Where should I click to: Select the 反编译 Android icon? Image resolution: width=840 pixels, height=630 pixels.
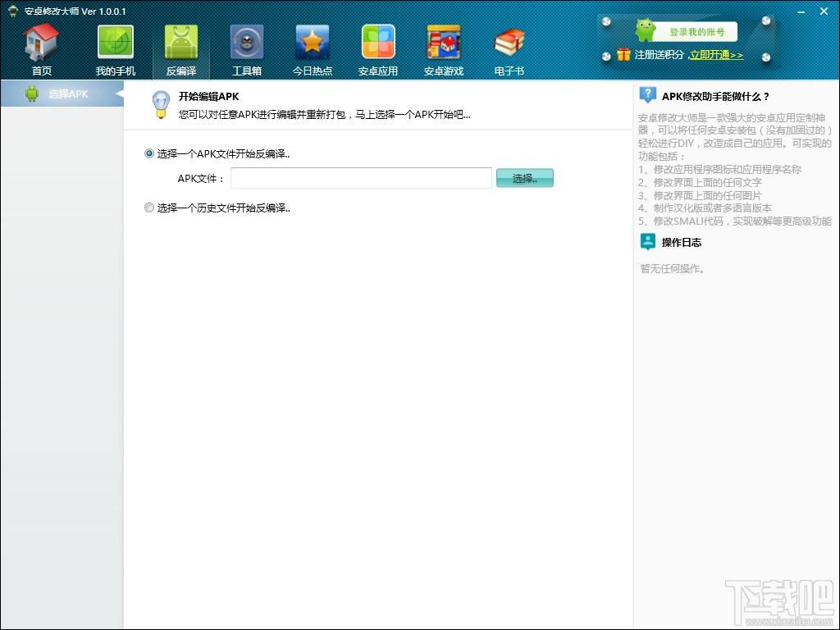point(181,42)
